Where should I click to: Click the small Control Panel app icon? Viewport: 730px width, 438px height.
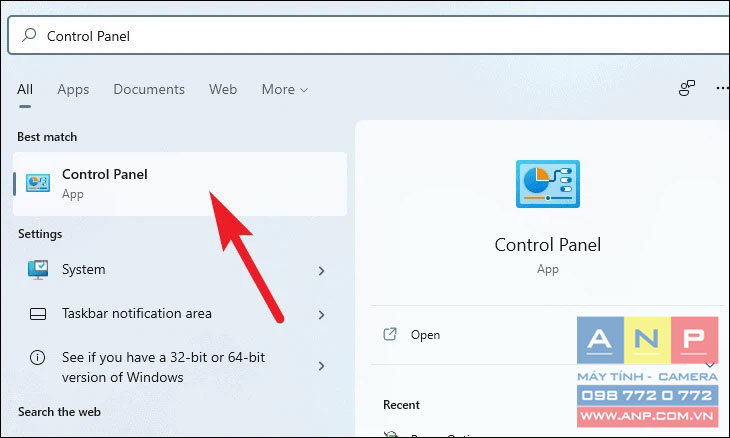38,183
